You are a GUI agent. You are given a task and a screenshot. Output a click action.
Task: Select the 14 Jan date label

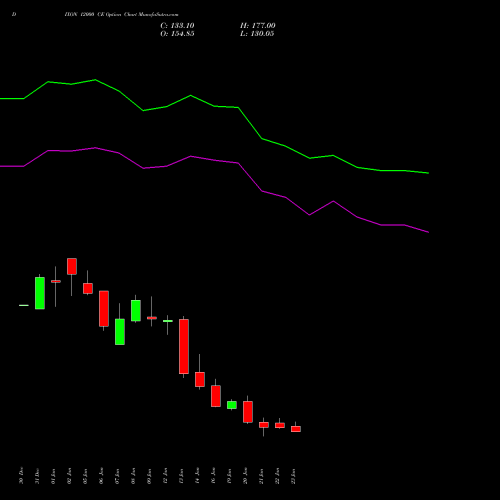[197, 476]
